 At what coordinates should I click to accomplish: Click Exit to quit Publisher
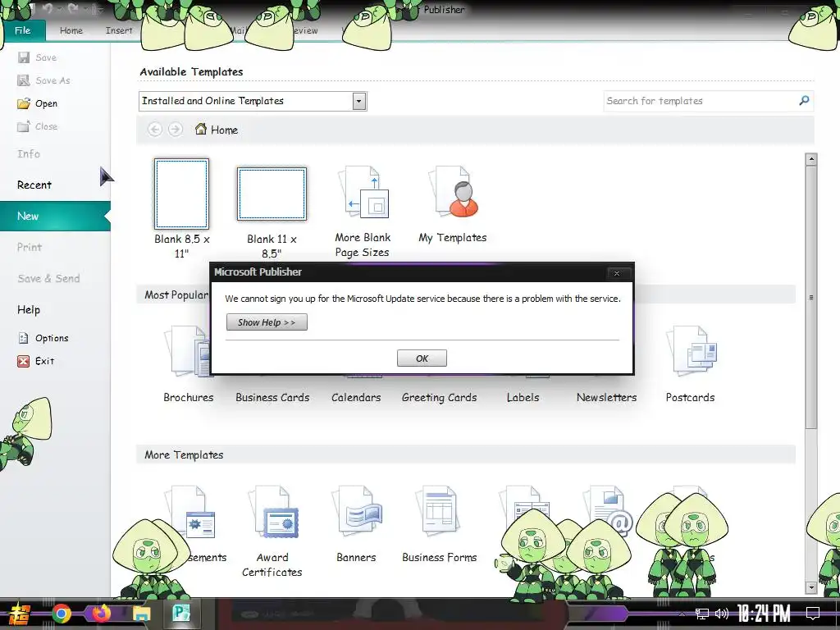coord(36,361)
